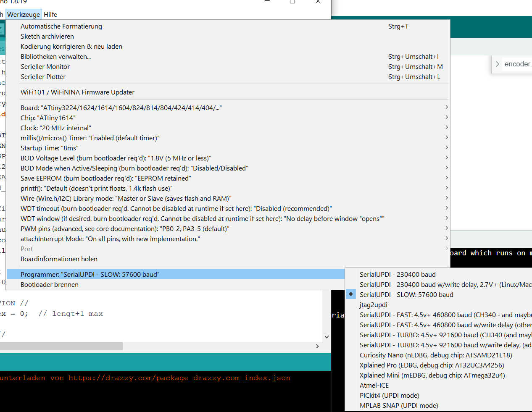Viewport: 532px width, 412px height.
Task: Select Automatische Formatierung
Action: click(61, 26)
